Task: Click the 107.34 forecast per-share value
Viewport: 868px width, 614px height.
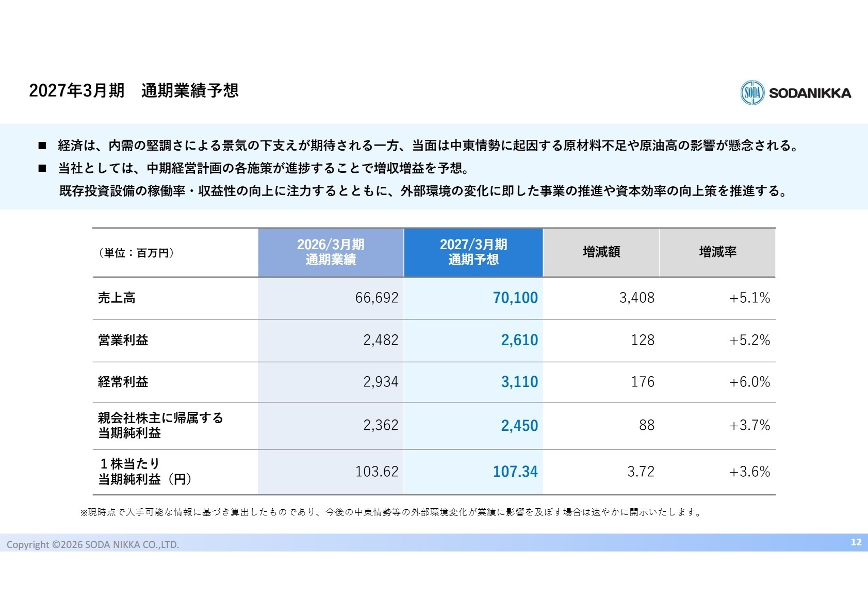Action: click(515, 472)
